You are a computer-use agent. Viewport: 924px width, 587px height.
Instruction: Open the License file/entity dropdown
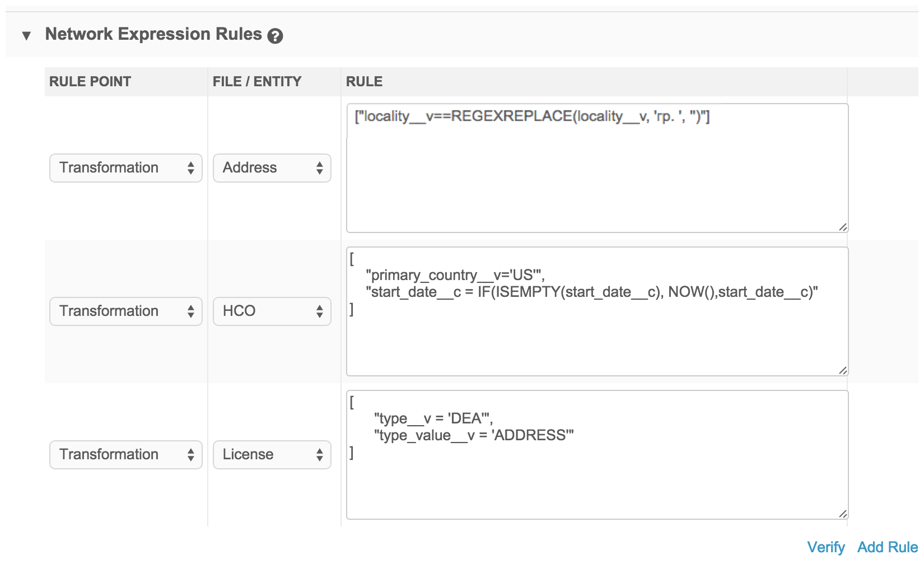(272, 455)
